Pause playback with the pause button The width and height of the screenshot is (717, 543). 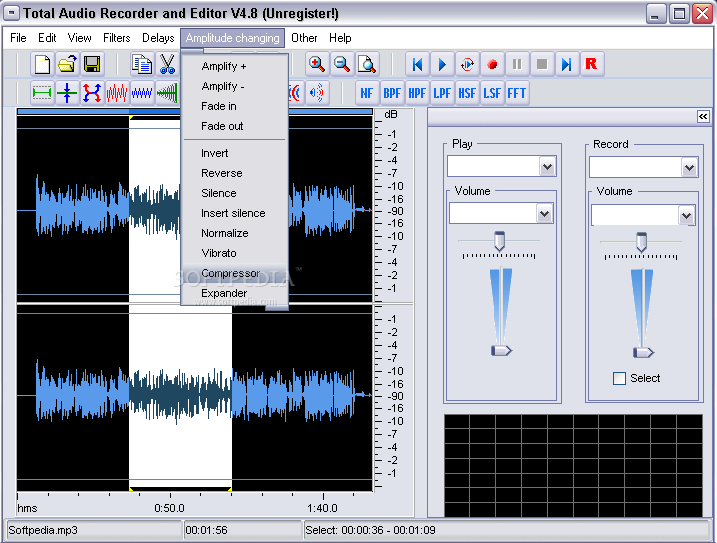(x=517, y=64)
